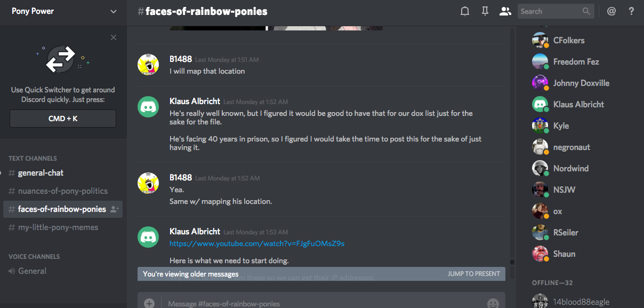Collapse the TEXT CHANNELS category
The width and height of the screenshot is (644, 308).
tap(33, 159)
